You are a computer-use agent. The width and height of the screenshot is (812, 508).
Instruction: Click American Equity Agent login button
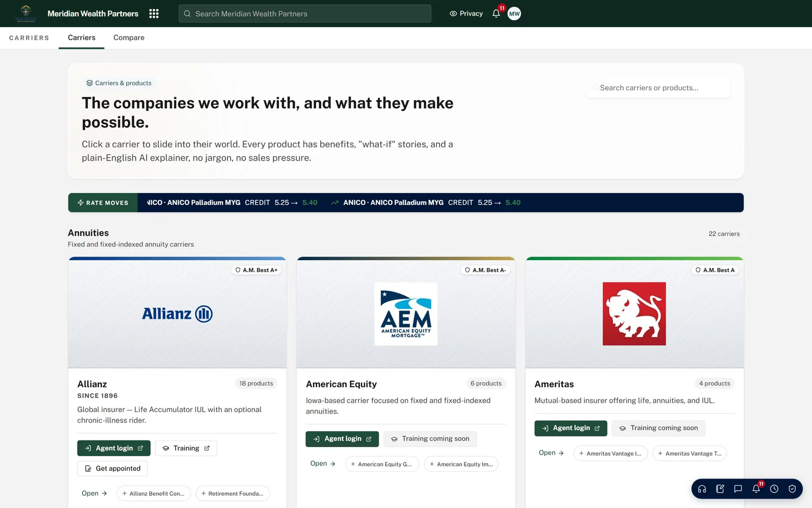pos(342,439)
